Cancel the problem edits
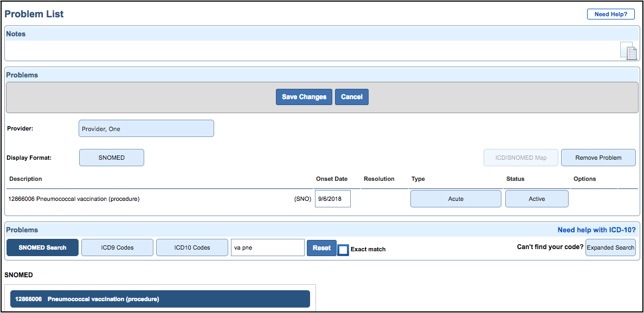Image resolution: width=644 pixels, height=313 pixels. pos(351,96)
